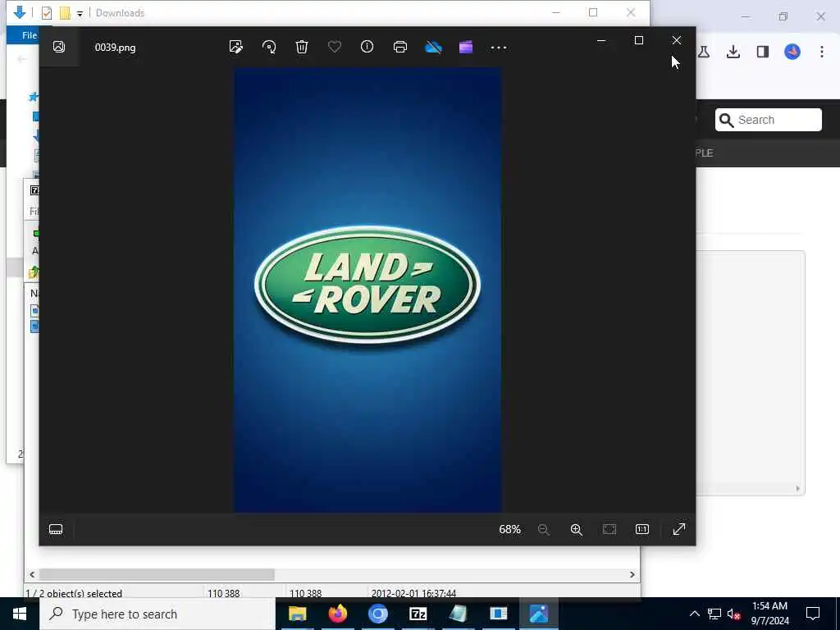840x630 pixels.
Task: Click the 0039.png file name title
Action: click(115, 47)
